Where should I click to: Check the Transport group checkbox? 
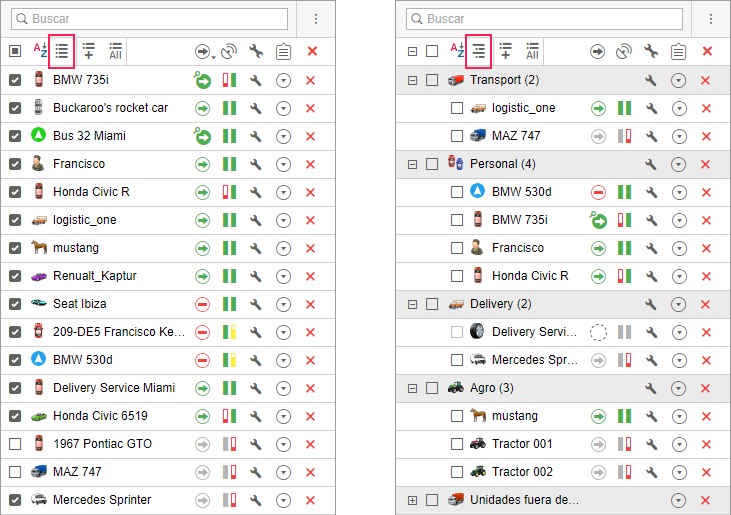click(x=432, y=80)
